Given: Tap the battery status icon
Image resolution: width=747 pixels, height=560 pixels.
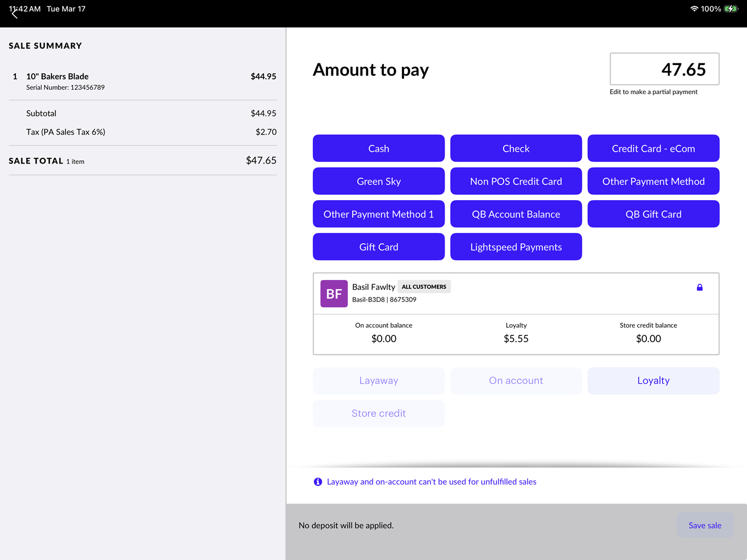Looking at the screenshot, I should 731,9.
